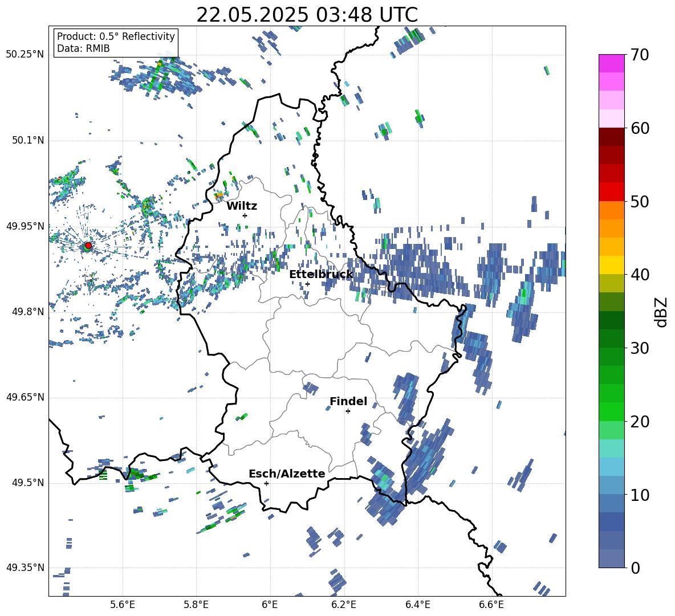The height and width of the screenshot is (616, 675).
Task: Click the 6.6°E longitude label
Action: [491, 605]
